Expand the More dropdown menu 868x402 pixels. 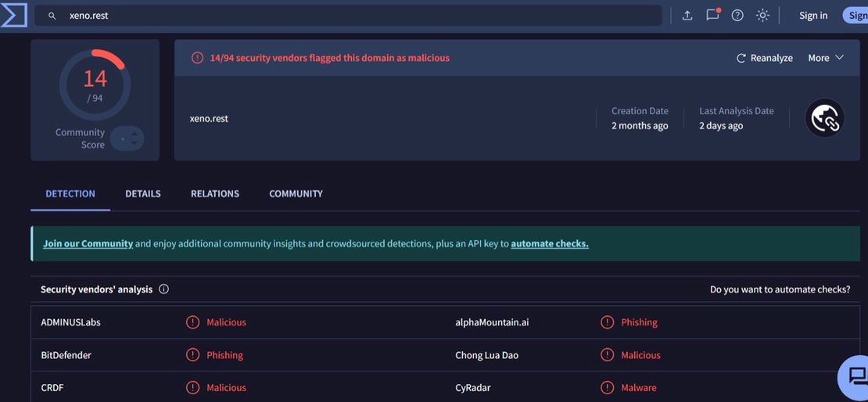click(826, 58)
